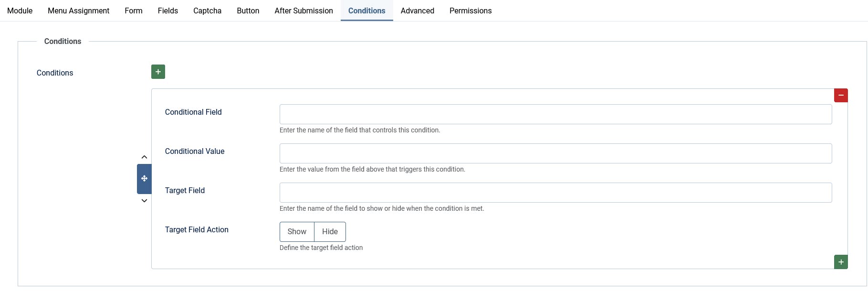Viewport: 868px width, 293px height.
Task: Open the Fields tab
Action: point(168,11)
